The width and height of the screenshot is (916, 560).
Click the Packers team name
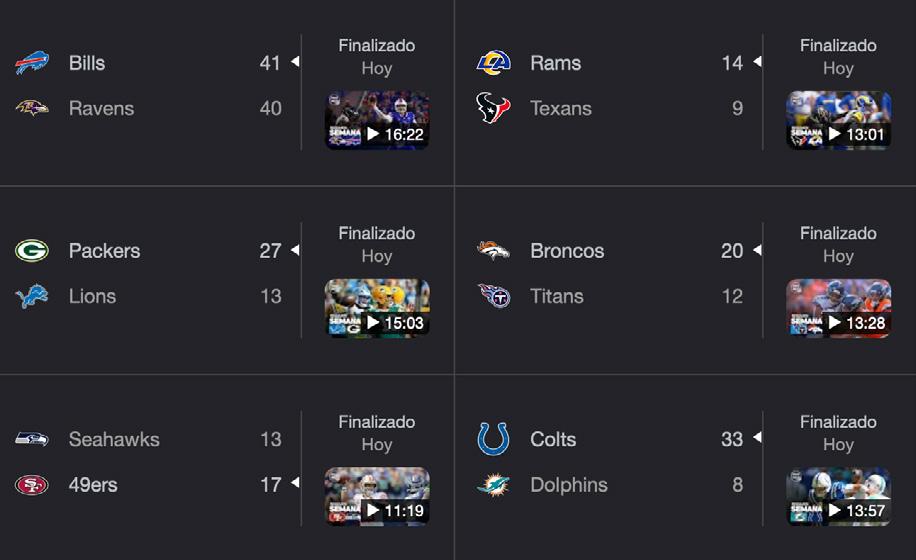[105, 251]
